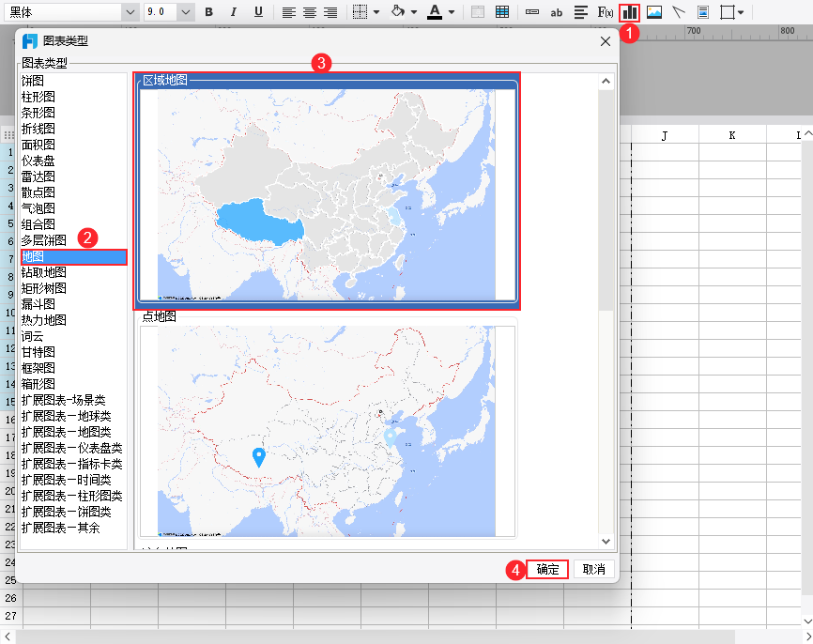Click the widget insertion icon on the toolbar
813x644 pixels.
(x=702, y=12)
